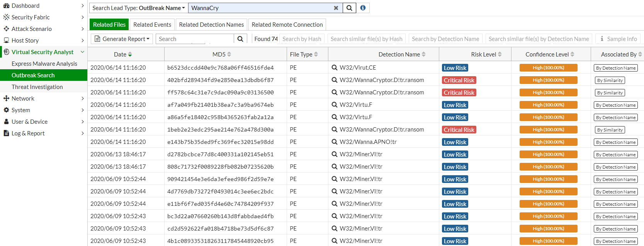Expand User & Device menu chevron
Screen dimensions: 644x246
click(x=83, y=122)
